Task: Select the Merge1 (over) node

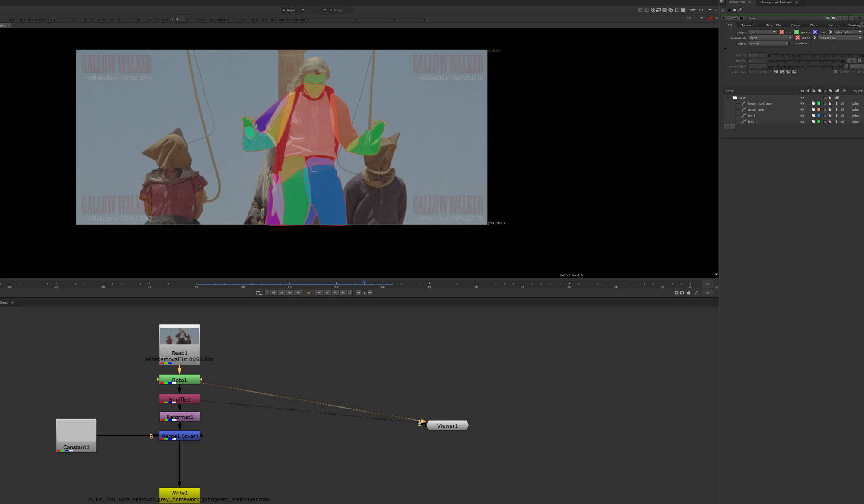Action: 179,436
